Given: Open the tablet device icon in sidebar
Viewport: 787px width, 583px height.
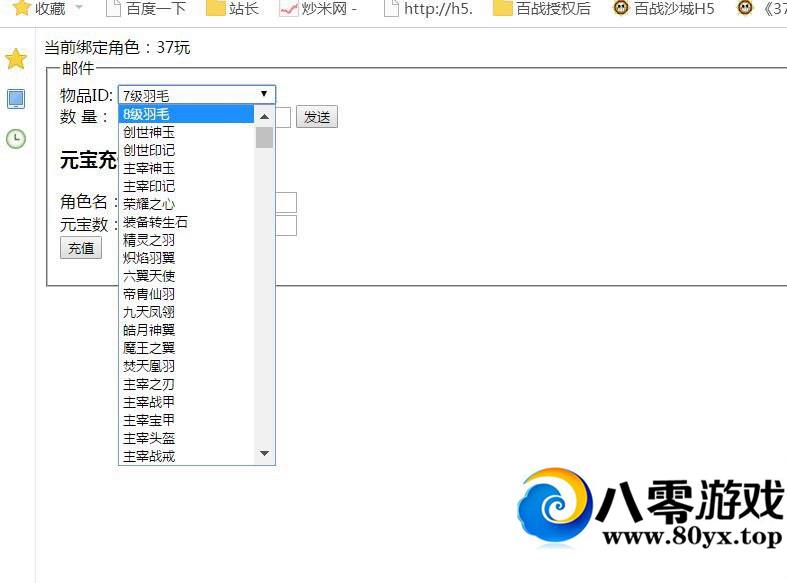Looking at the screenshot, I should [16, 99].
